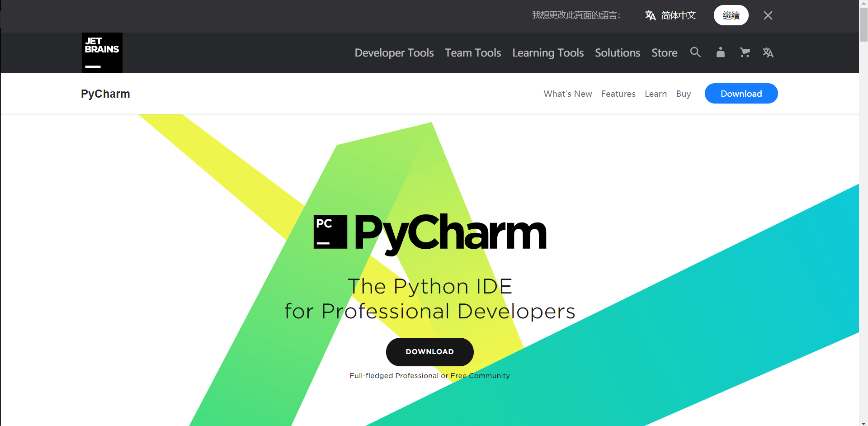Click the search magnifier icon
This screenshot has height=426, width=868.
695,52
